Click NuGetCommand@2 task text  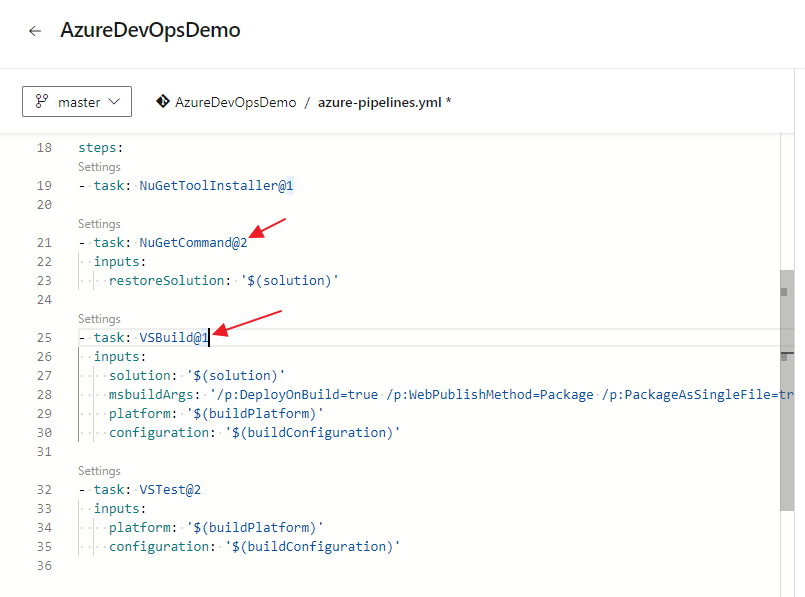(193, 242)
